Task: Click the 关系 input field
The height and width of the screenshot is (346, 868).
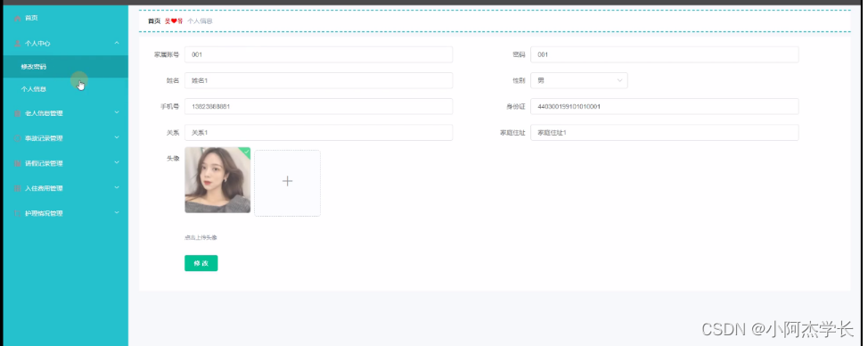Action: pos(319,132)
